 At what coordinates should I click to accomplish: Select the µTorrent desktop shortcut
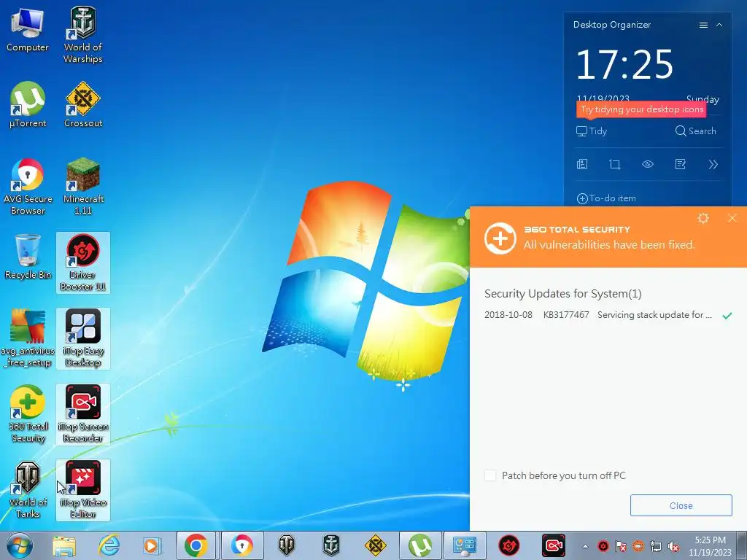(28, 106)
